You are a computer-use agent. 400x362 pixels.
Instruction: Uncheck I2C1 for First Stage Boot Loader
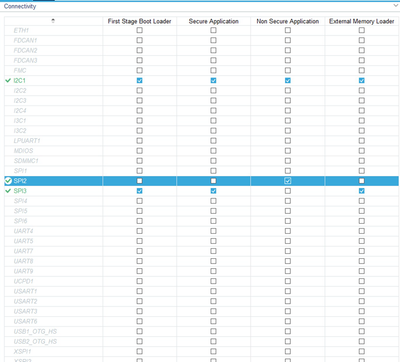[x=139, y=80]
